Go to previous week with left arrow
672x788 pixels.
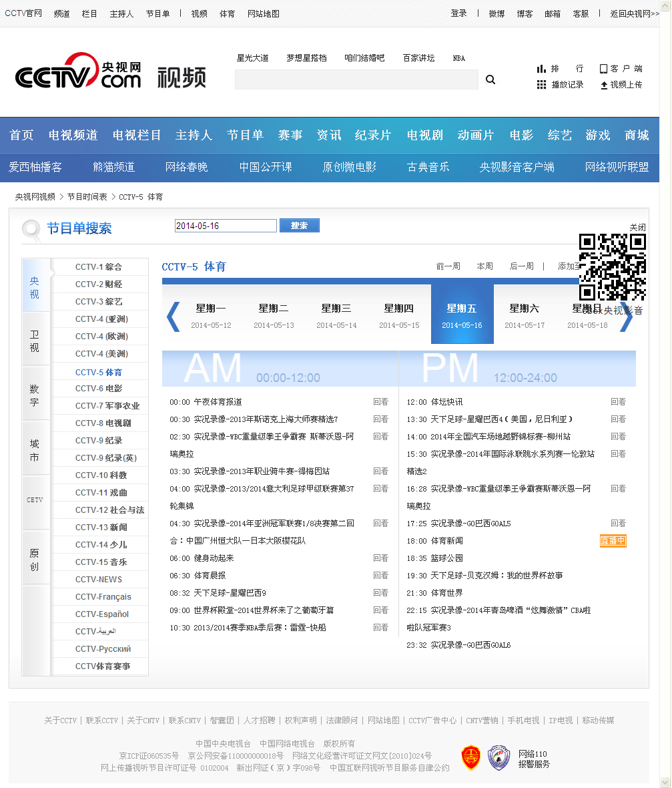(x=173, y=317)
